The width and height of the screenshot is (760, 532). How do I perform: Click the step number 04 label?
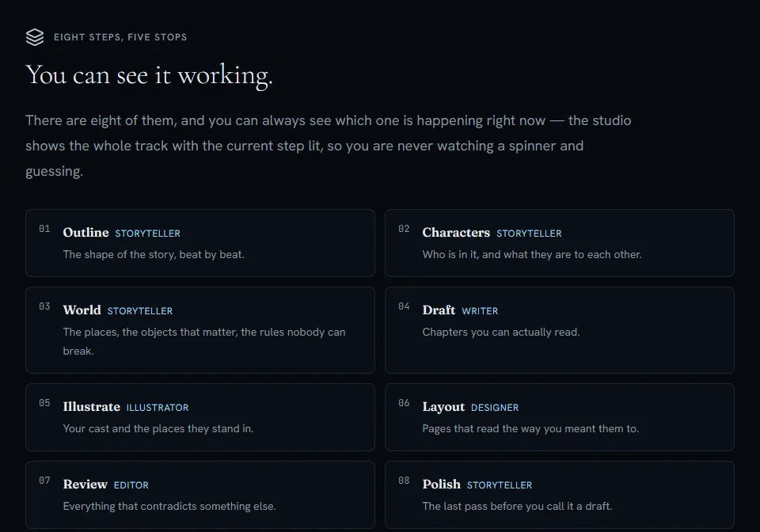404,306
